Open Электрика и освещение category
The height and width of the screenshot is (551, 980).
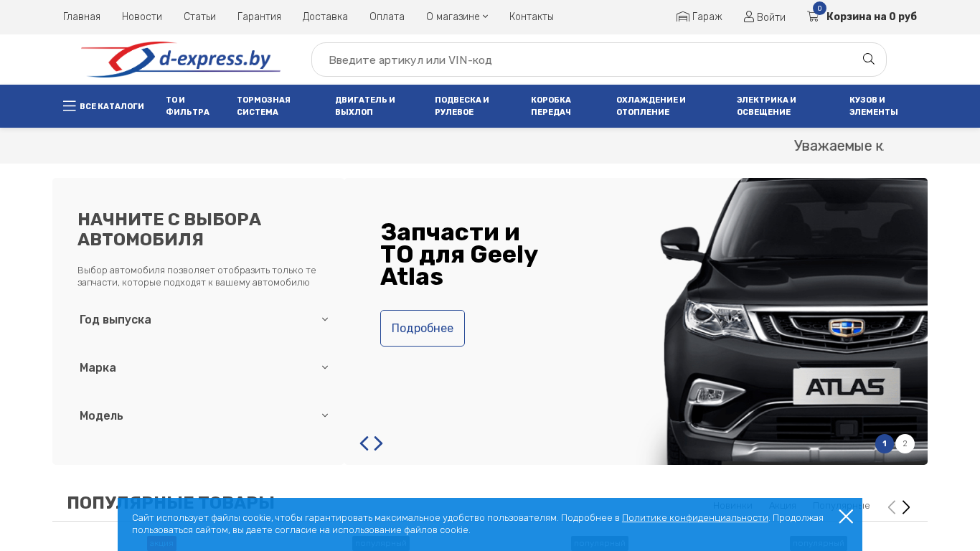[x=766, y=106]
